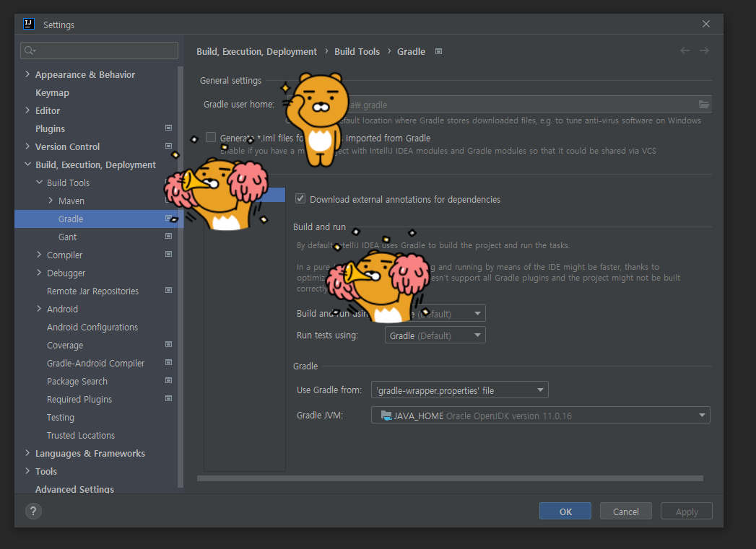The width and height of the screenshot is (756, 549).
Task: Open help with the question mark
Action: (33, 511)
